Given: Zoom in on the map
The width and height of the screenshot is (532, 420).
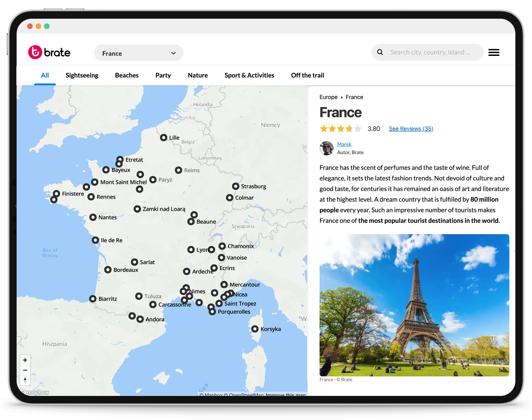Looking at the screenshot, I should [x=25, y=360].
